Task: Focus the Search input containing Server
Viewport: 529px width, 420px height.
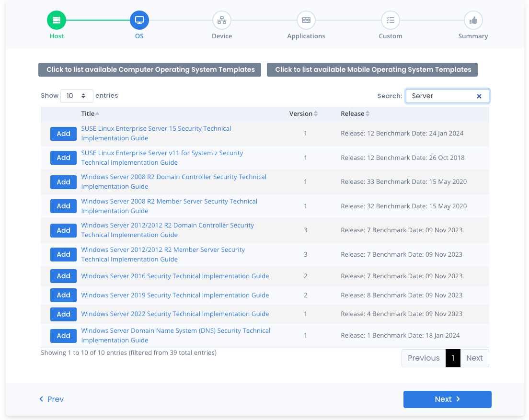Action: point(447,96)
